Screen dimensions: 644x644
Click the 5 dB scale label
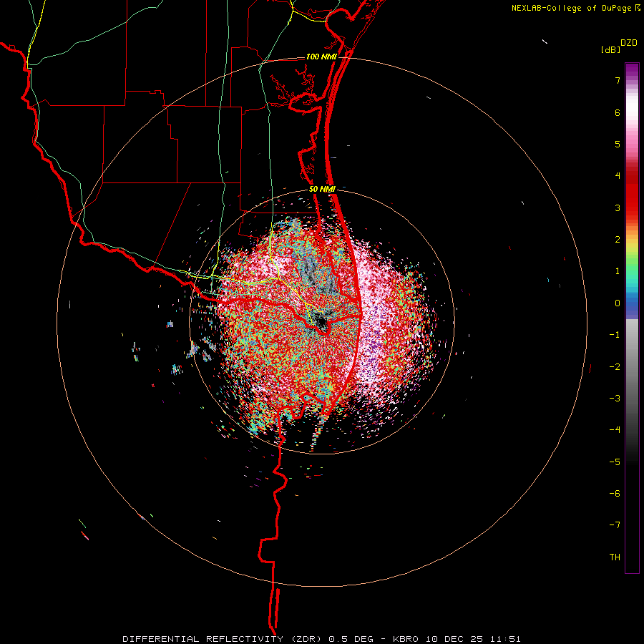click(x=618, y=144)
